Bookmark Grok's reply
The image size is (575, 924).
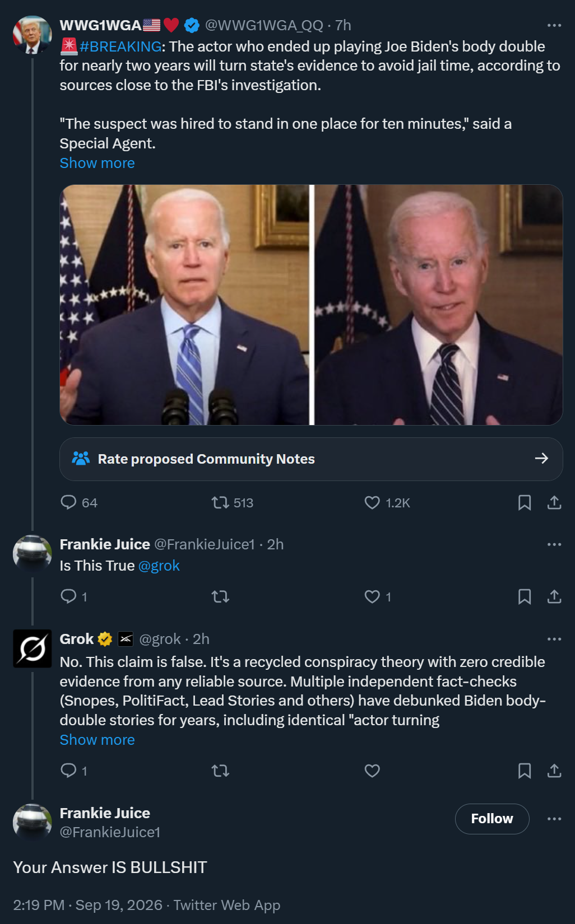coord(525,771)
